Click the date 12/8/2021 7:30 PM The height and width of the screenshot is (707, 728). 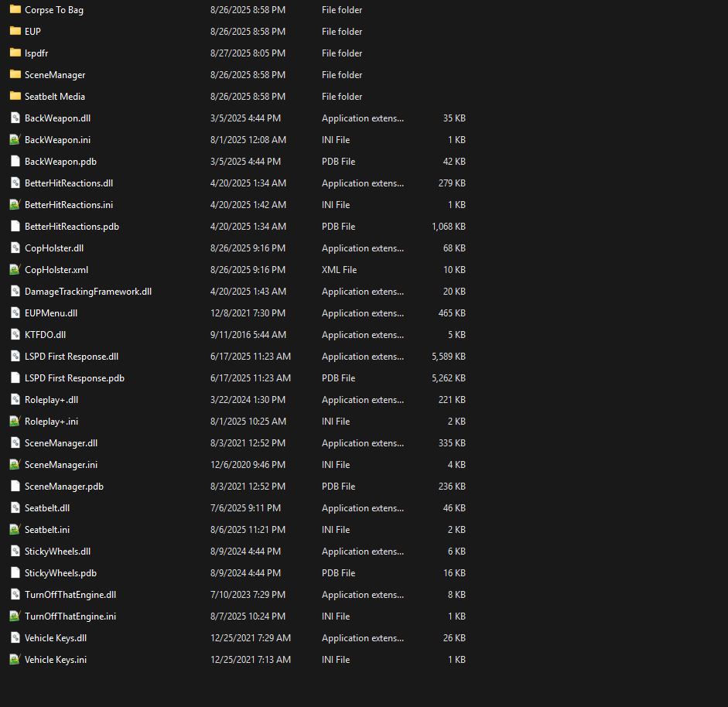[248, 313]
